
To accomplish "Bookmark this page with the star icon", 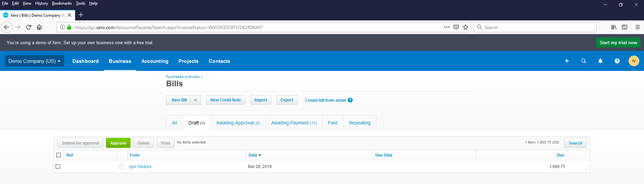I will tap(466, 27).
